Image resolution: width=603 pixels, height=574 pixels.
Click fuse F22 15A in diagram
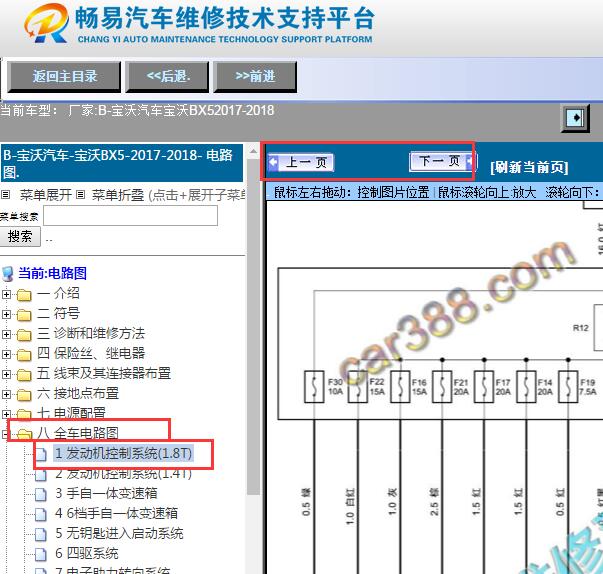click(x=358, y=387)
